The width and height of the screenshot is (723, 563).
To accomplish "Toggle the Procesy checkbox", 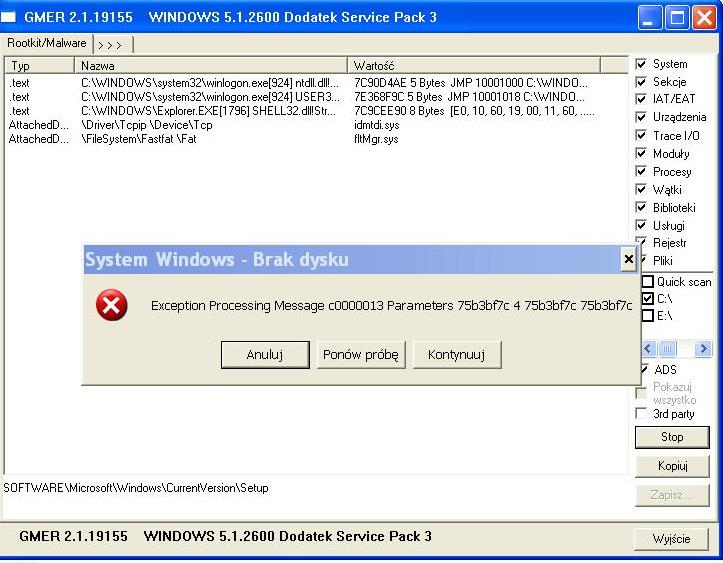I will 641,171.
